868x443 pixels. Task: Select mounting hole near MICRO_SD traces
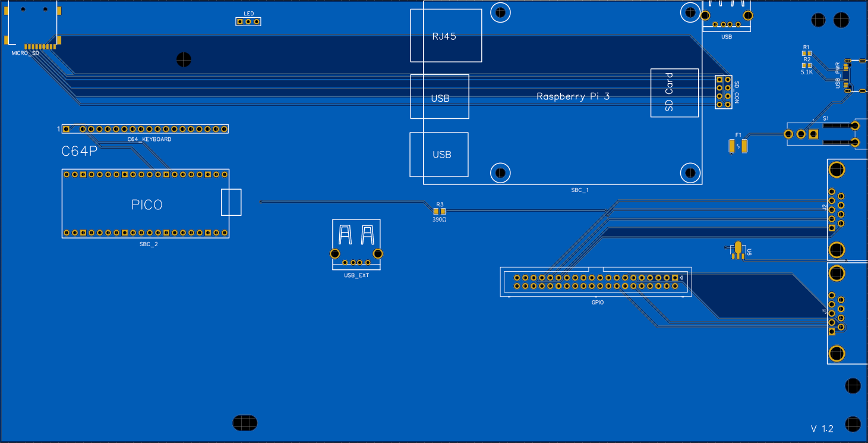(184, 59)
